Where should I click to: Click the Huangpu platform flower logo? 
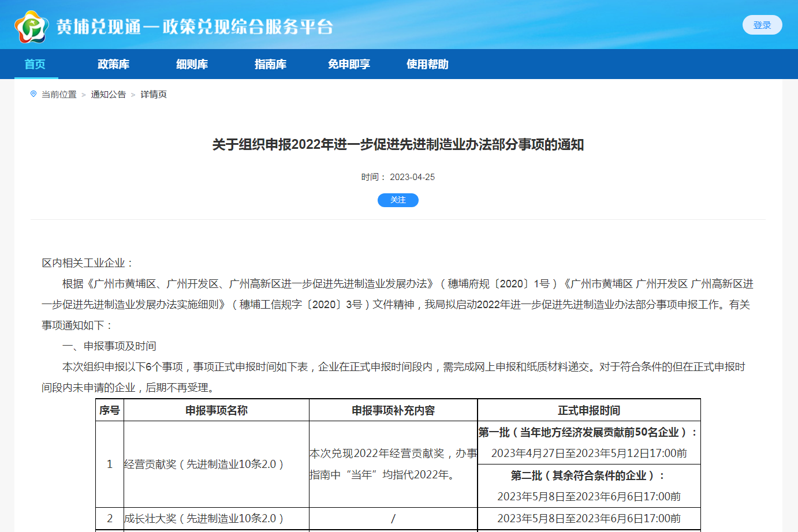pyautogui.click(x=31, y=27)
